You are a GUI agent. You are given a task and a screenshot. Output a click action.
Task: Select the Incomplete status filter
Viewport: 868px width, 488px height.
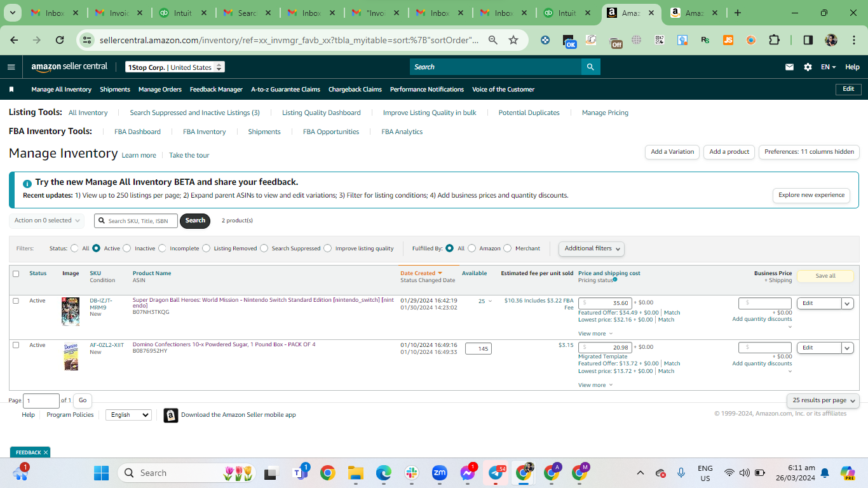click(x=163, y=248)
